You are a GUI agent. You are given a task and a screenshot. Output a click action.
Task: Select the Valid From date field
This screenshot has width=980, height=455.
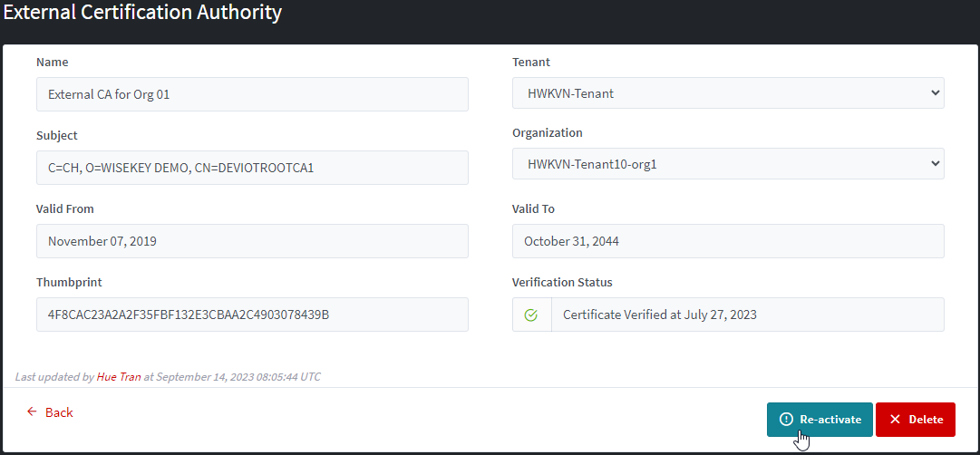point(252,241)
